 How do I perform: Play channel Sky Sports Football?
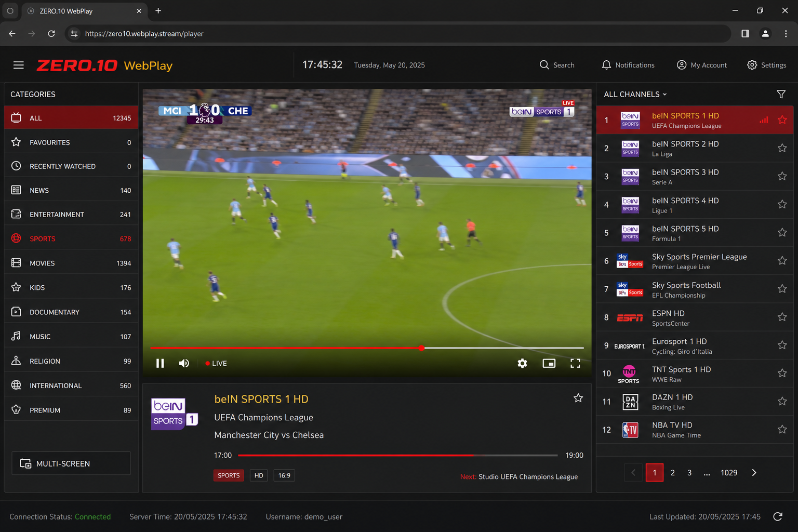click(x=695, y=289)
